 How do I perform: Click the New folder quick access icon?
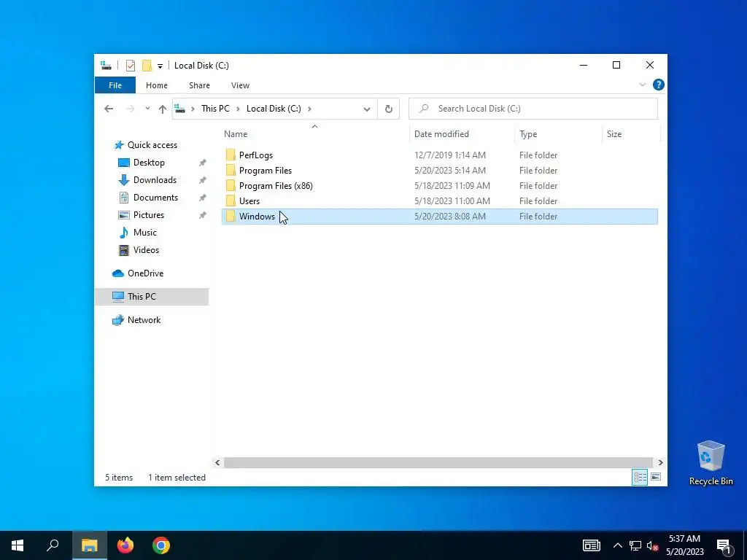(147, 66)
